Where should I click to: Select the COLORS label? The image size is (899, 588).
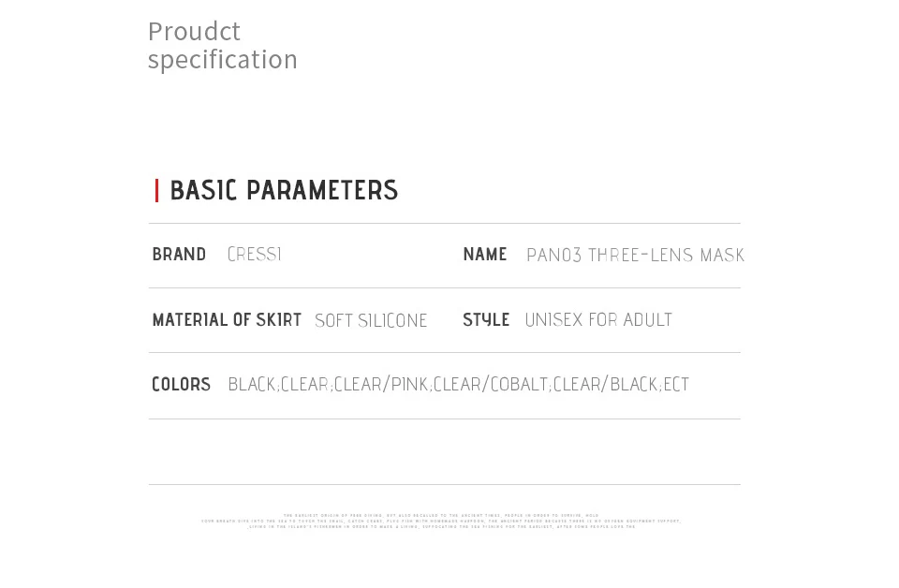coord(181,385)
